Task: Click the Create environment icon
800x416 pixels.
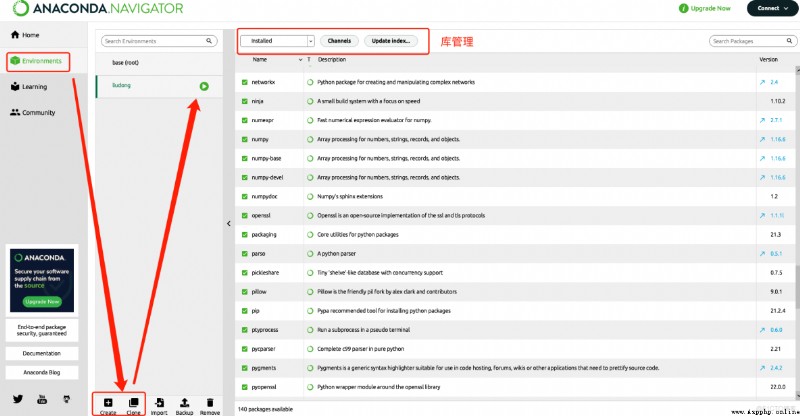Action: click(108, 403)
